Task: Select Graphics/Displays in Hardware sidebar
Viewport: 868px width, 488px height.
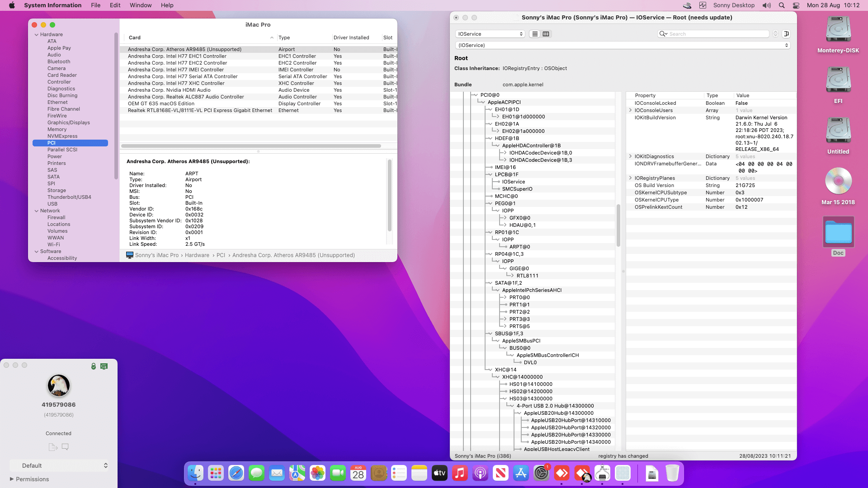Action: pyautogui.click(x=69, y=122)
